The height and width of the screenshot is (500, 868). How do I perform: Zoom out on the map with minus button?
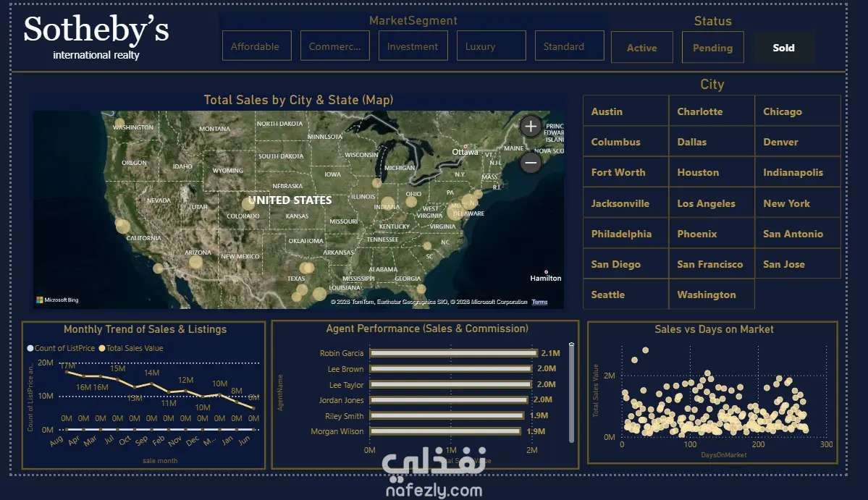(531, 163)
